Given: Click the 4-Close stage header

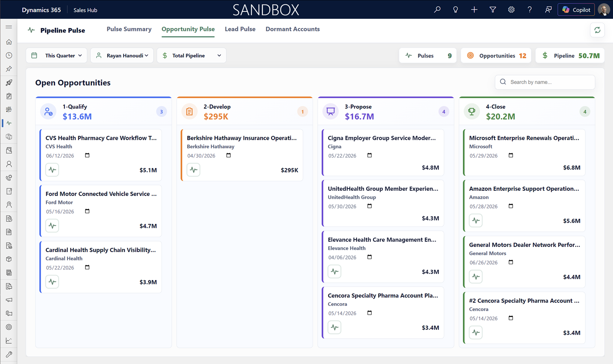Looking at the screenshot, I should (527, 111).
